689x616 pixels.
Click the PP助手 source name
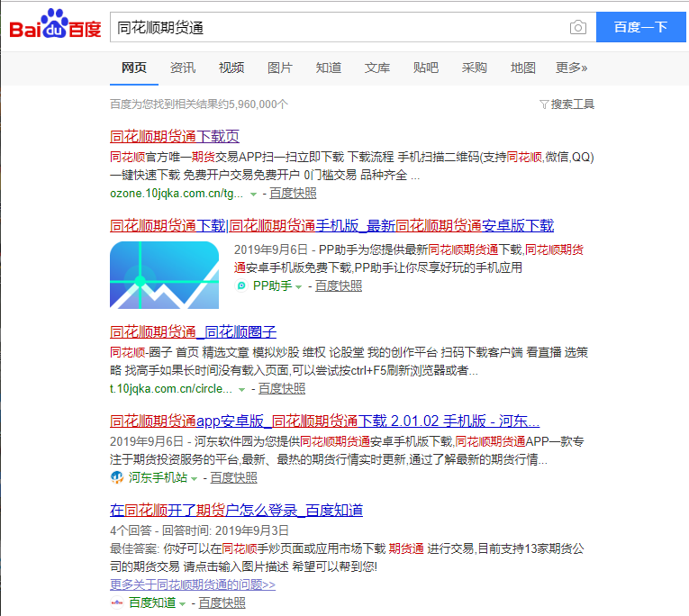point(272,286)
